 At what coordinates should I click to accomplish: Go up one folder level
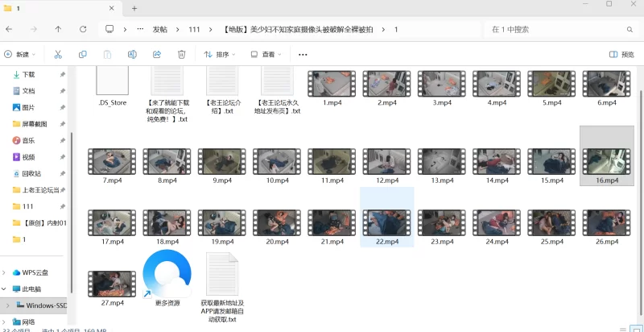click(58, 29)
